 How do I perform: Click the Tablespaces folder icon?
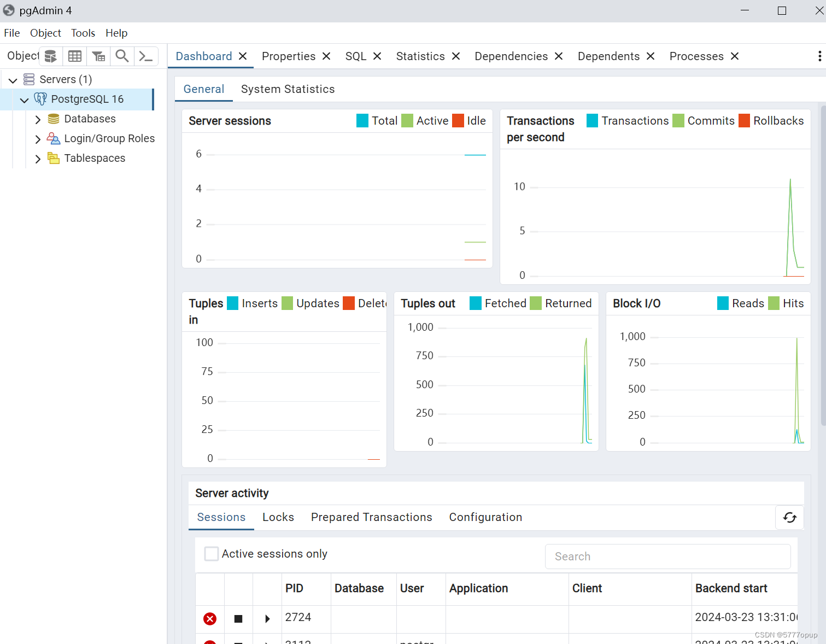point(54,158)
